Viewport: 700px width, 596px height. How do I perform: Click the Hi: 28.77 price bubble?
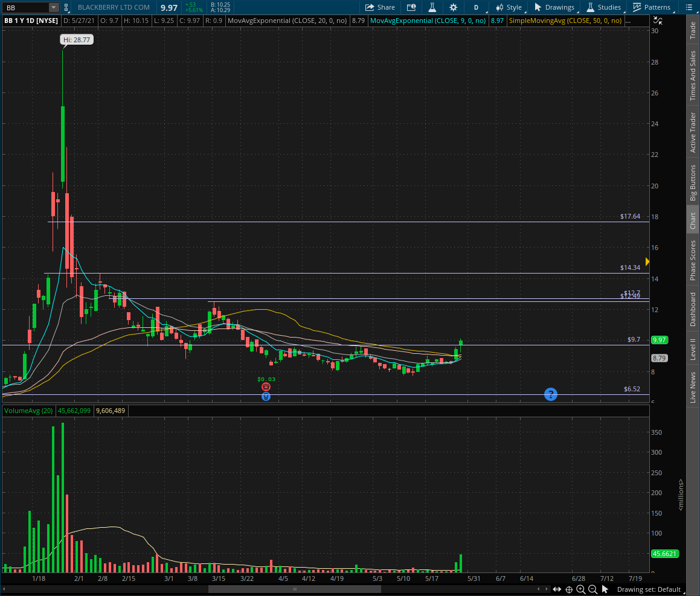click(77, 40)
